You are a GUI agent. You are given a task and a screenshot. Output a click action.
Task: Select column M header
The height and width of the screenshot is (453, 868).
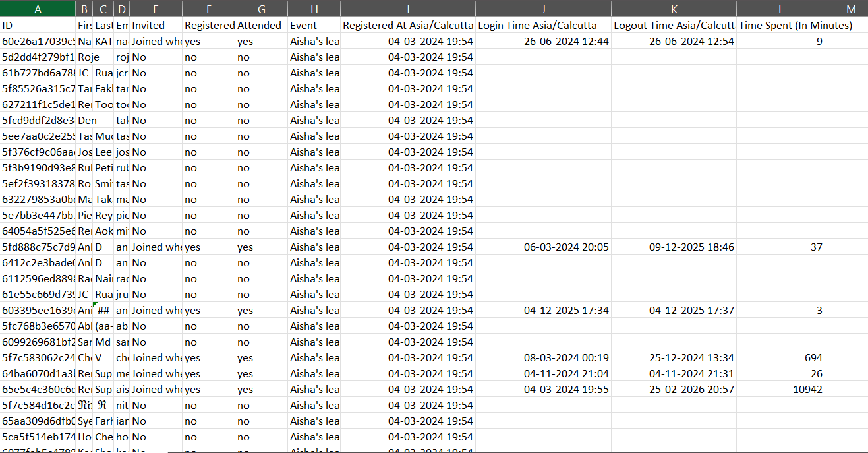(x=850, y=9)
